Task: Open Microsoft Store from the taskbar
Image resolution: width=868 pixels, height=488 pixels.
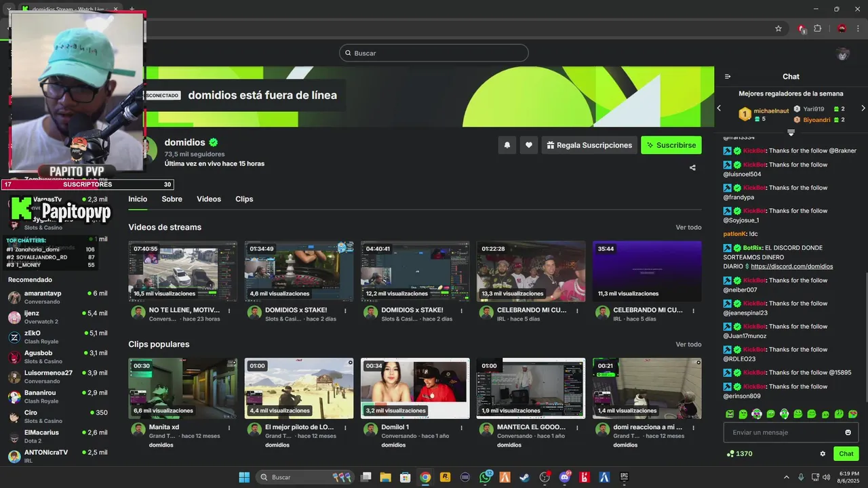Action: (405, 477)
